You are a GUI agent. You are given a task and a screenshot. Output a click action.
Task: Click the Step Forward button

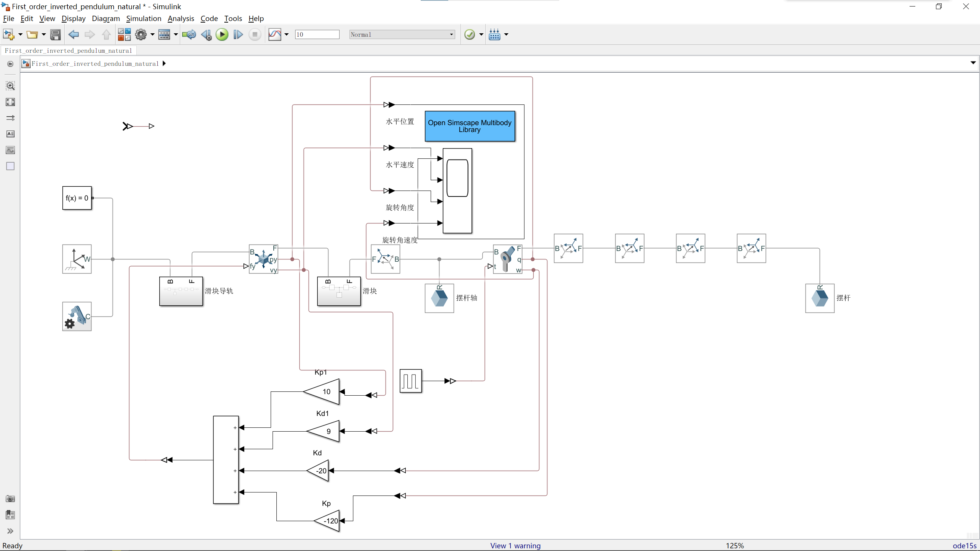tap(238, 34)
